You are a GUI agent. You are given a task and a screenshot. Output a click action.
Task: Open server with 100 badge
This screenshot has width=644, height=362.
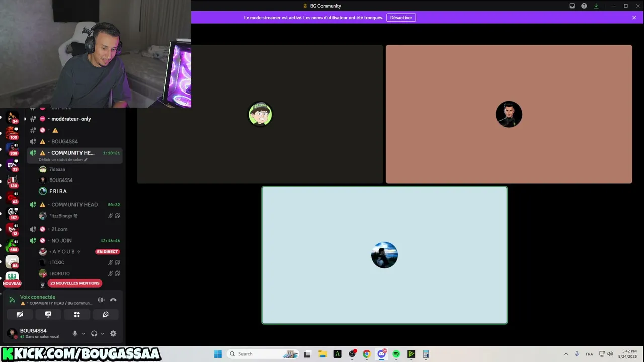[12, 134]
